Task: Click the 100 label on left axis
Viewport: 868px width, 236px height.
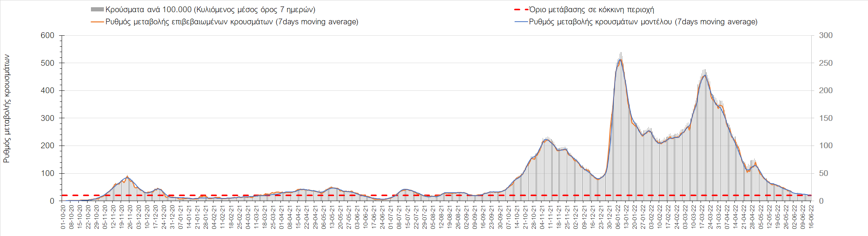Action: (x=48, y=173)
